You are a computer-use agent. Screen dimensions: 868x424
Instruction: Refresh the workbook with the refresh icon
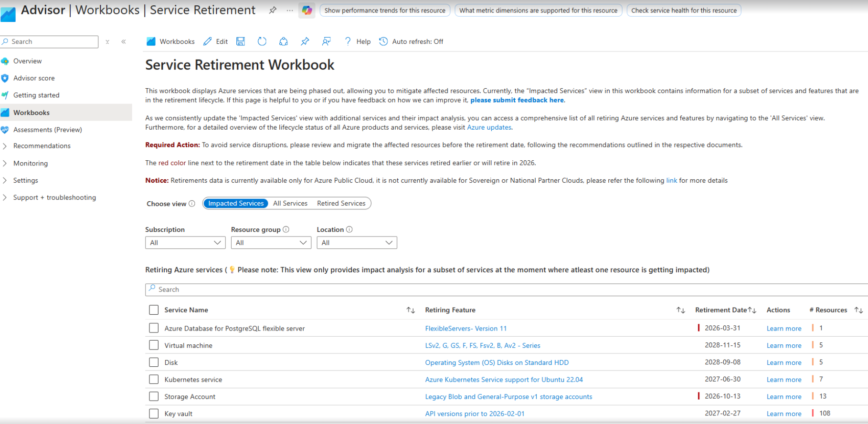point(262,41)
